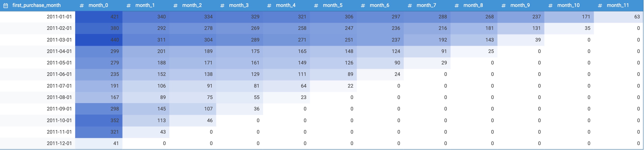Click the hash icon next to month_0
This screenshot has width=644, height=150.
[x=82, y=5]
